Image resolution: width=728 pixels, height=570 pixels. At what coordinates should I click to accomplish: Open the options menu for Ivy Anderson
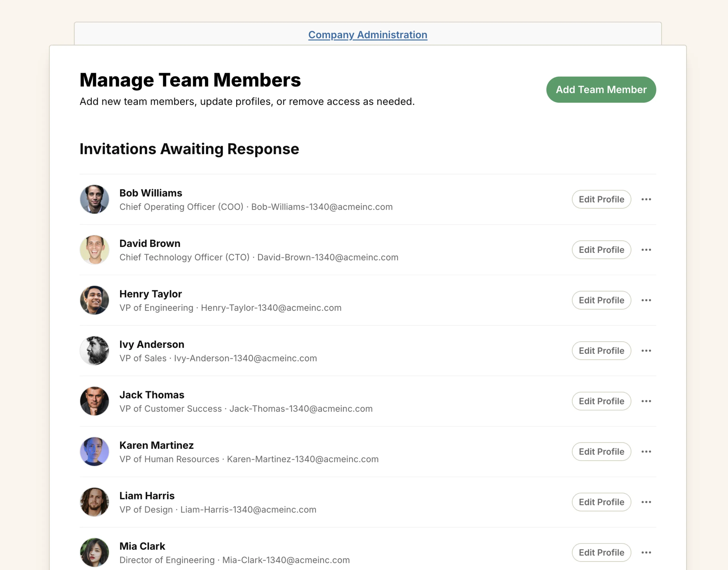coord(646,350)
